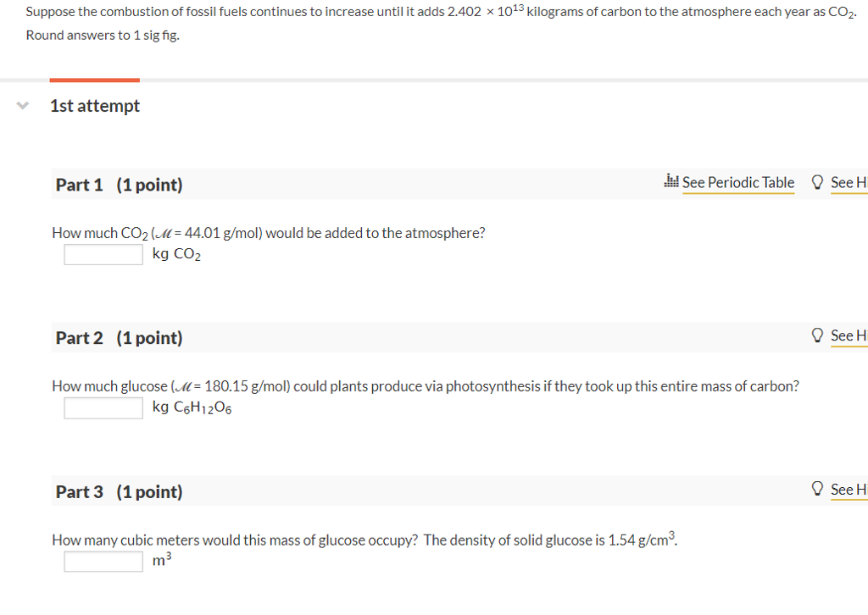Click the glucose photosynthesis question text
The width and height of the screenshot is (868, 615).
coord(426,386)
